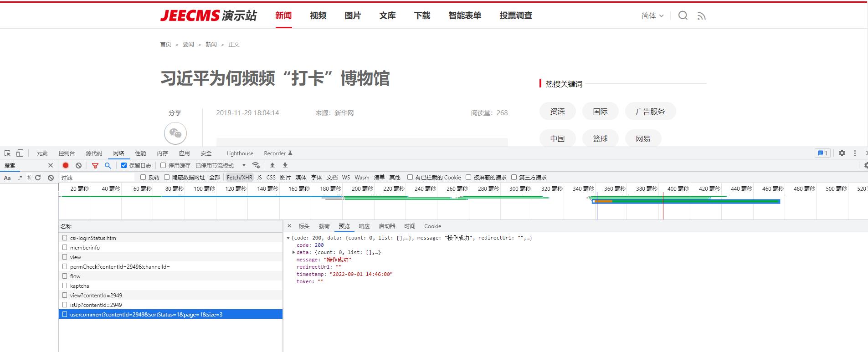Click import HAR file upload arrow
This screenshot has height=352, width=868.
click(272, 165)
